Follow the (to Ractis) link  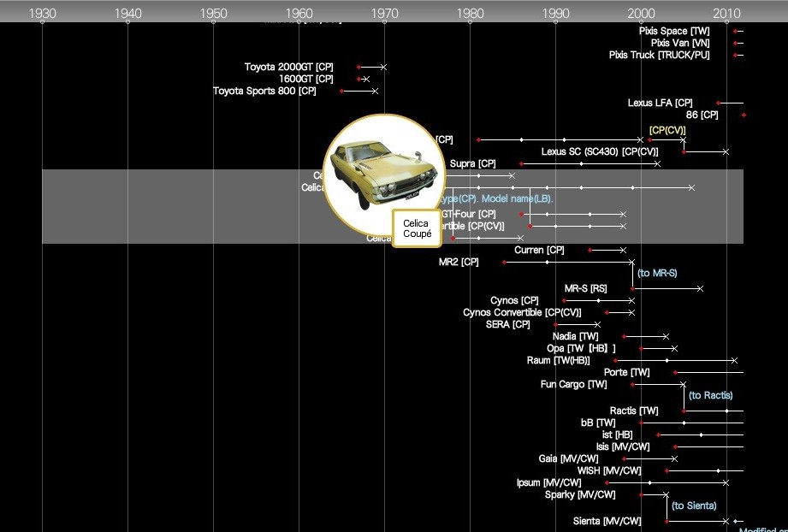click(709, 395)
